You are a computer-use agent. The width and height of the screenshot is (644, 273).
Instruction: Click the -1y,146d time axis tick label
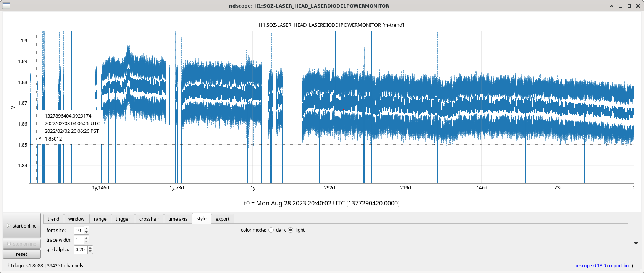tap(100, 188)
